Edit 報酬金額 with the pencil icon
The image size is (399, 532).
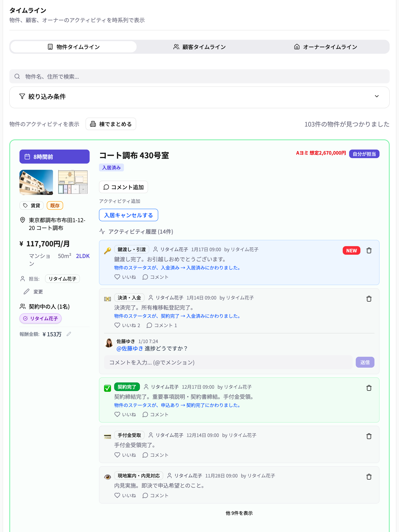tap(69, 334)
